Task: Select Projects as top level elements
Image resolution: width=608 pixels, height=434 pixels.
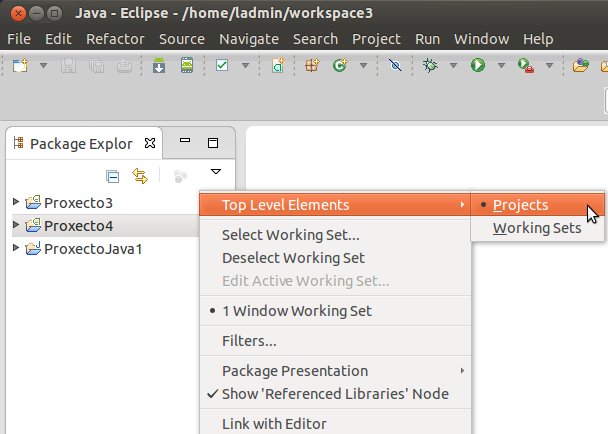Action: [x=537, y=204]
